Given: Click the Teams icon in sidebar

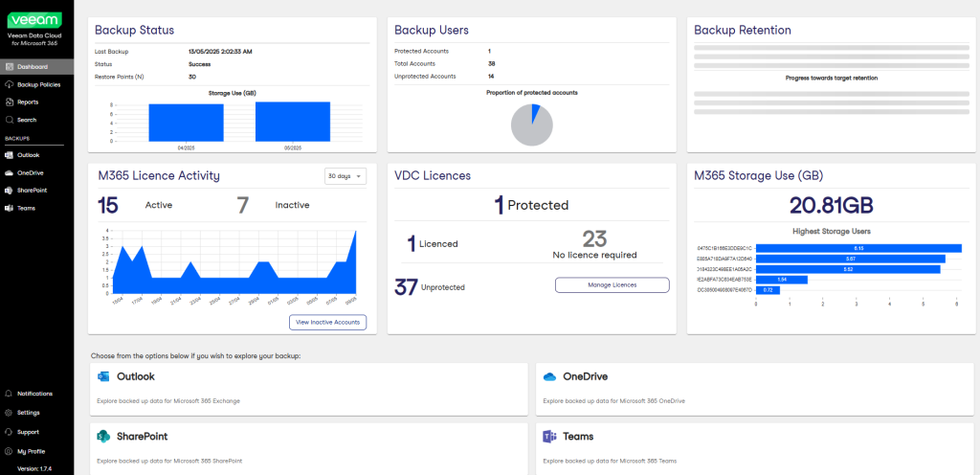Looking at the screenshot, I should tap(9, 208).
